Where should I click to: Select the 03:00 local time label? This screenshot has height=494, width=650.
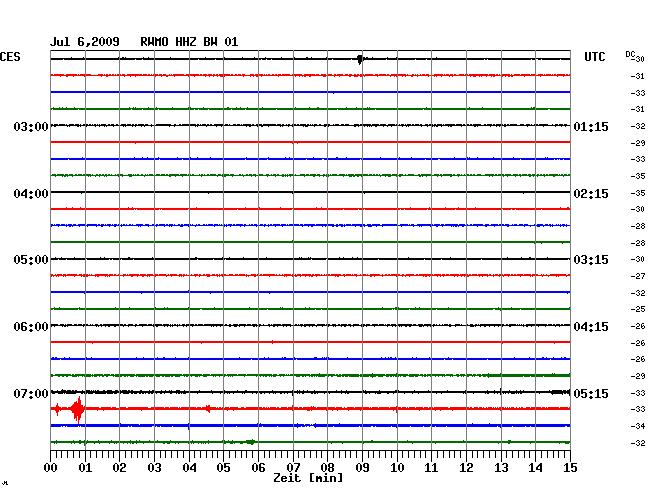coord(31,126)
